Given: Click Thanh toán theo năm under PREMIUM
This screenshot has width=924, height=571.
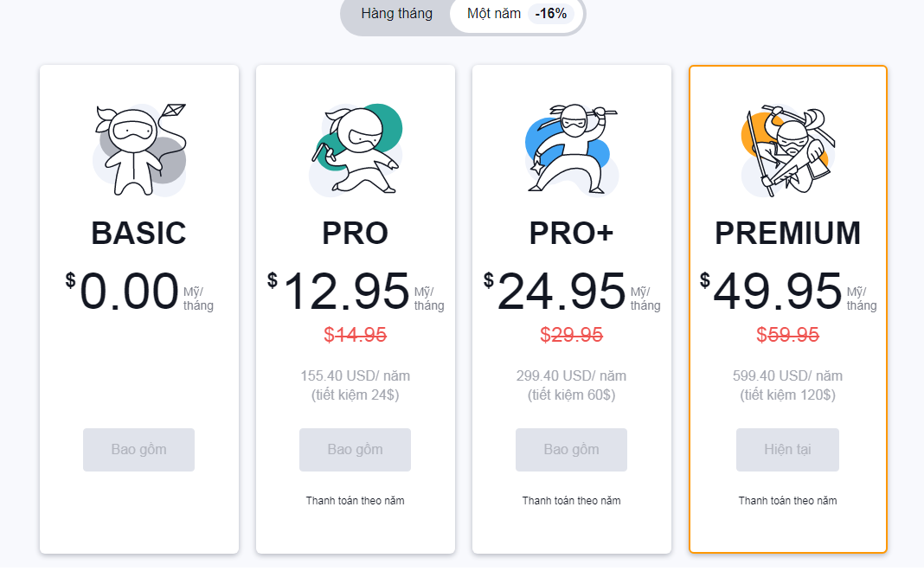Looking at the screenshot, I should (x=787, y=501).
